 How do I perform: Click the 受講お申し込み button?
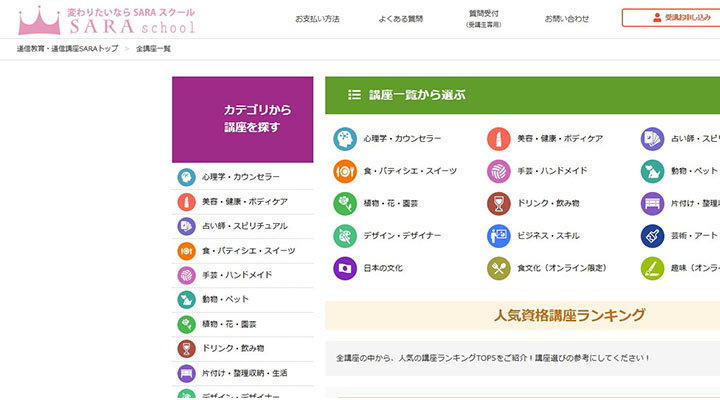click(x=671, y=18)
